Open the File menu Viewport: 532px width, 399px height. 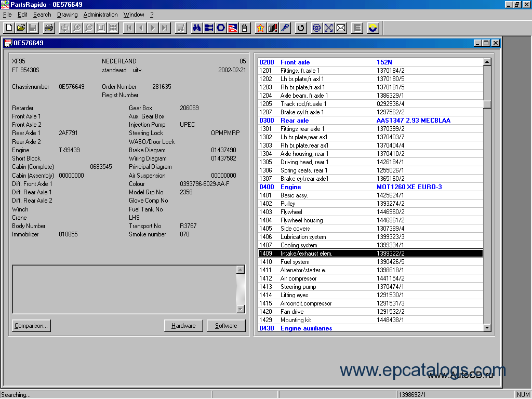pos(7,15)
